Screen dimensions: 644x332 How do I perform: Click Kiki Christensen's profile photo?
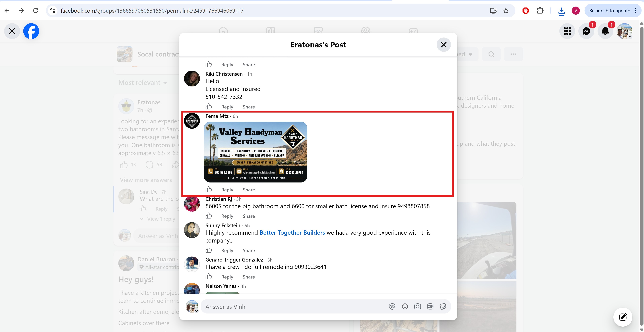coord(192,78)
